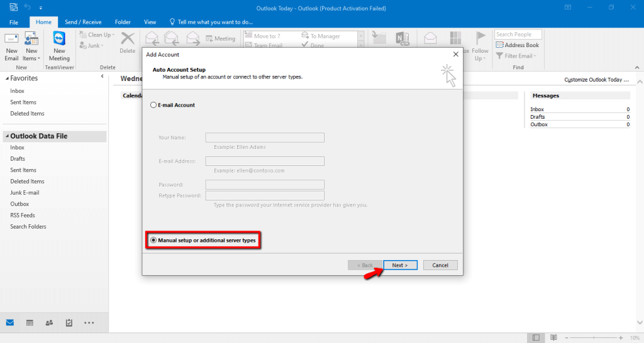Collapse the Favorites section
The height and width of the screenshot is (343, 644).
pyautogui.click(x=7, y=79)
